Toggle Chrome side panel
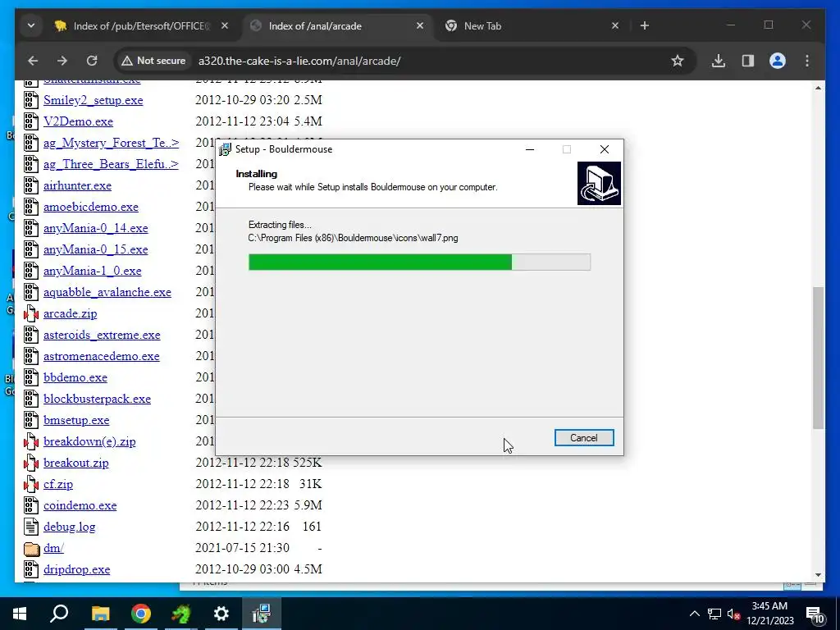Screen dimensions: 840x630 [x=748, y=61]
